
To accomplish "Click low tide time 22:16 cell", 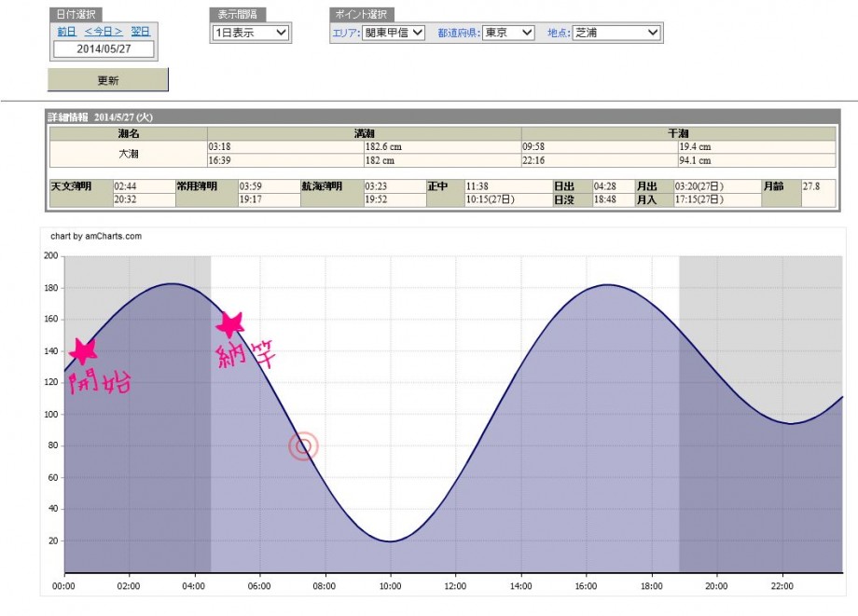I will (599, 160).
